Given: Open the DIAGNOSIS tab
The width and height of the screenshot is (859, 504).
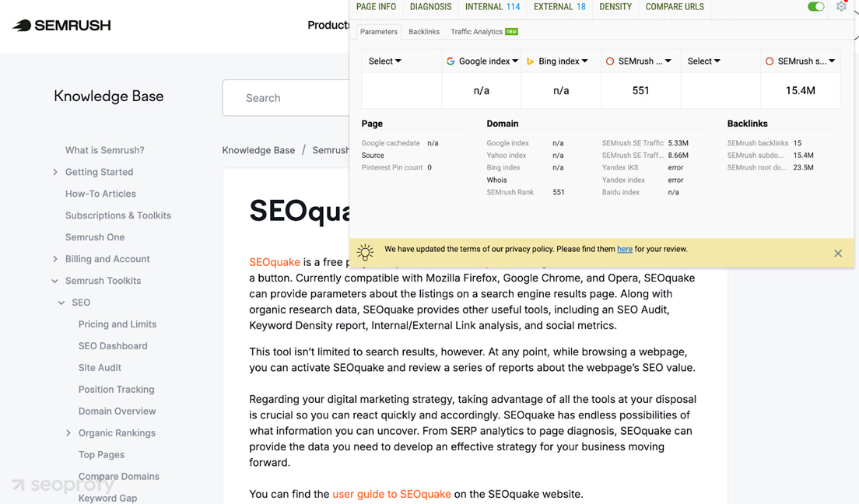Looking at the screenshot, I should [x=430, y=6].
